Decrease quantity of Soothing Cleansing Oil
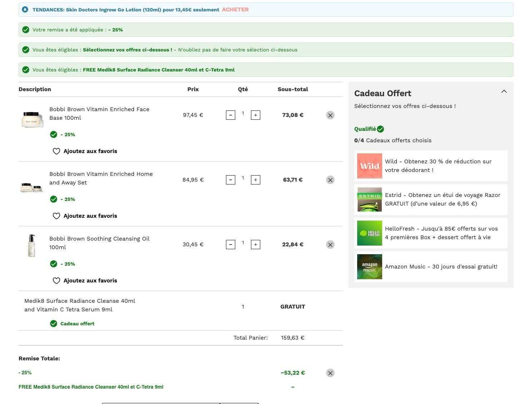This screenshot has height=404, width=532. pos(231,245)
